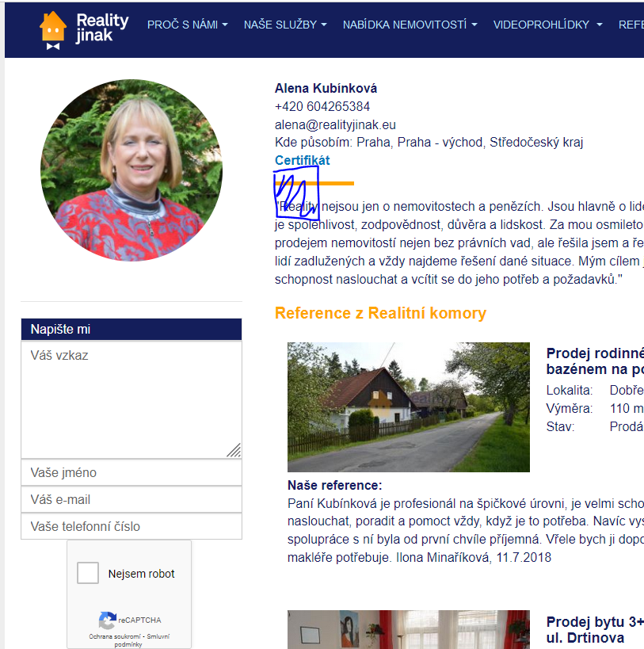Click the reCAPTCHA logo icon

click(x=107, y=620)
